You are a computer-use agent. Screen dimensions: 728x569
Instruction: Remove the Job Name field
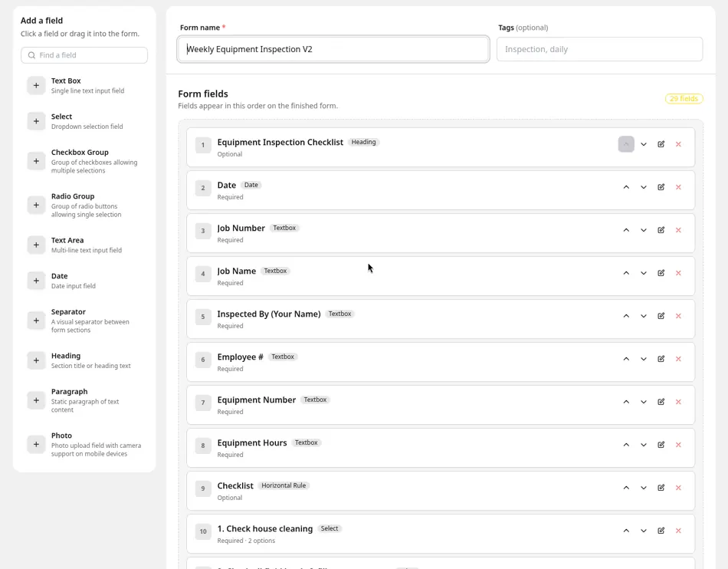click(x=678, y=273)
